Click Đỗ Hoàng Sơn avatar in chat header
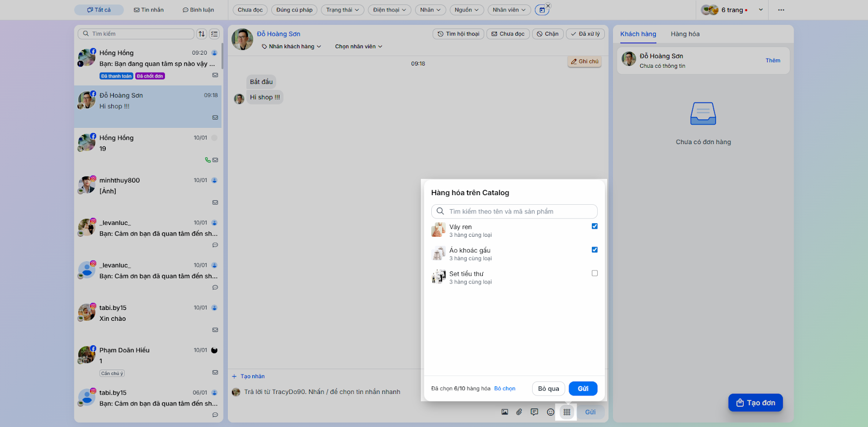This screenshot has width=868, height=427. (x=242, y=40)
